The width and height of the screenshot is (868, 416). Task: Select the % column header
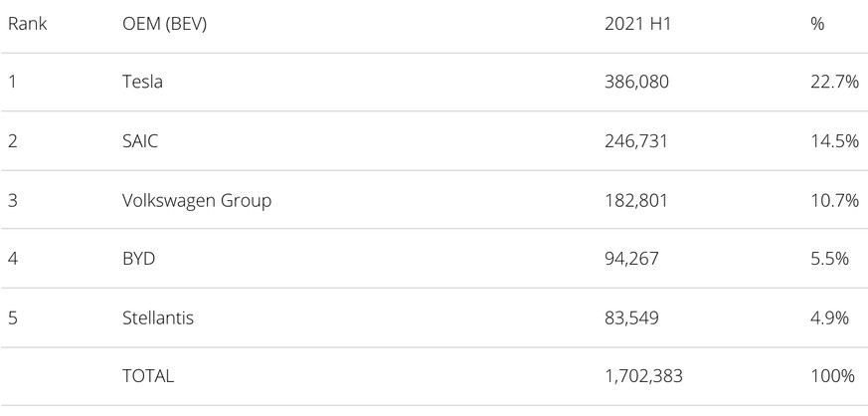(x=817, y=23)
